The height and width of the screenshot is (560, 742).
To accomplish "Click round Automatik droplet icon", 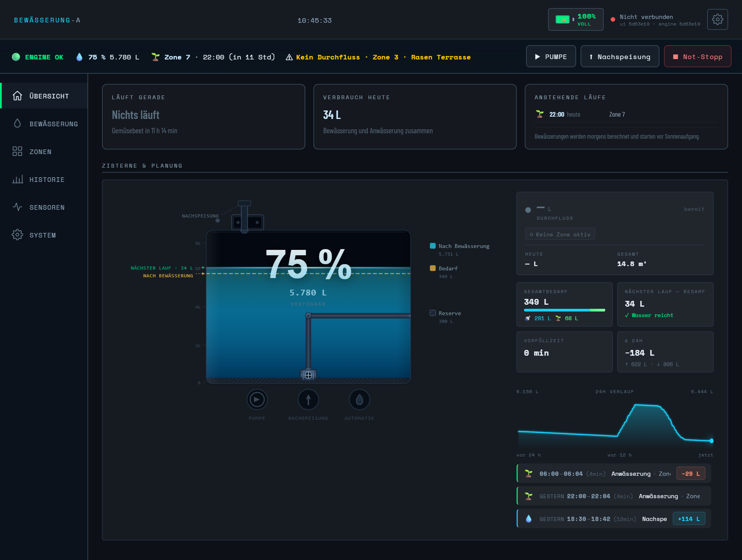I will click(x=359, y=399).
